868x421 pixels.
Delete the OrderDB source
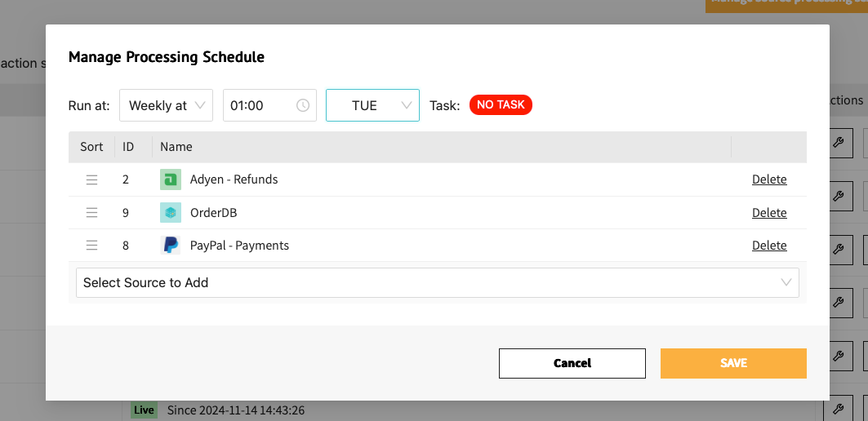(x=769, y=213)
